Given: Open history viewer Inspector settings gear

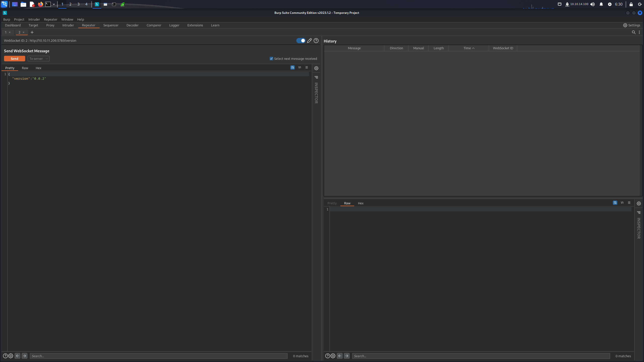Looking at the screenshot, I should (639, 203).
